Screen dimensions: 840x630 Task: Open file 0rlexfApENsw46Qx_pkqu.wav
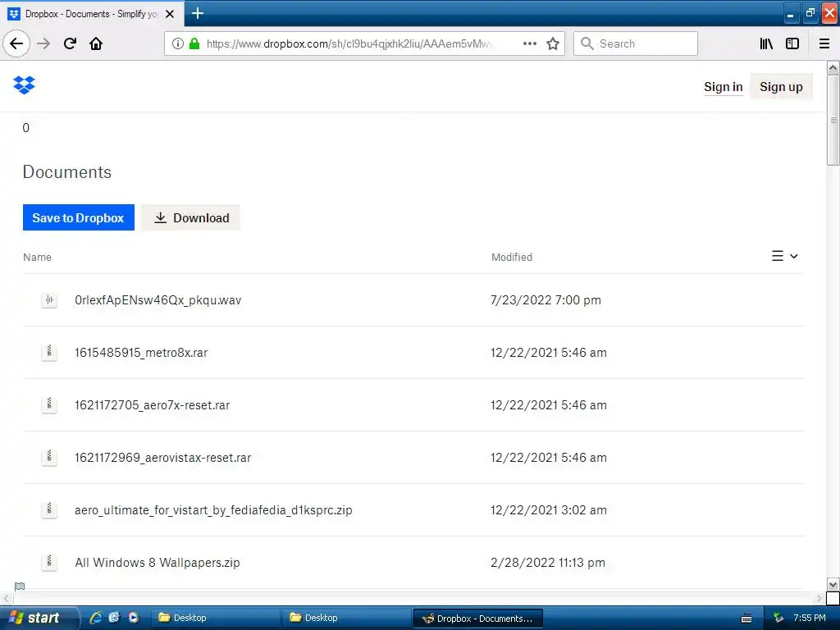coord(158,300)
